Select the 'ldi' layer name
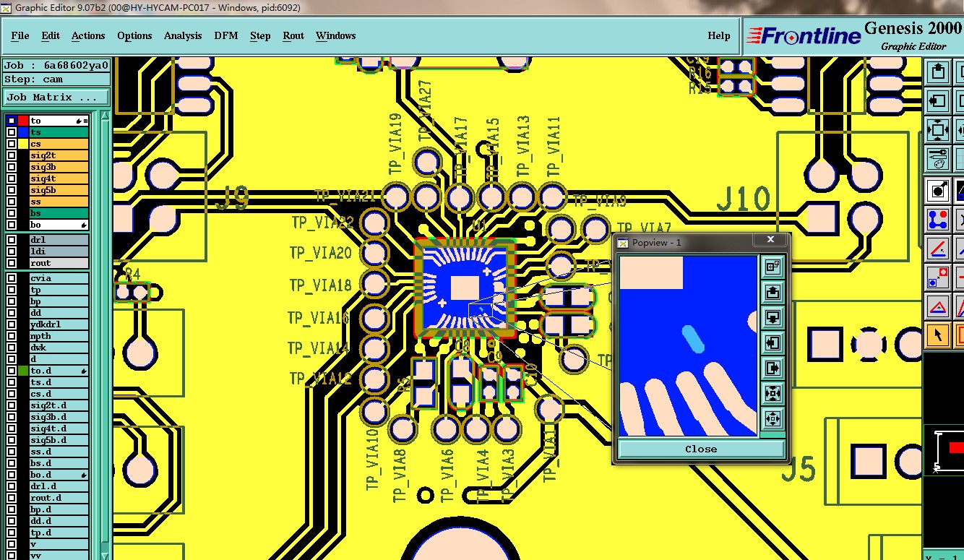 [x=59, y=251]
